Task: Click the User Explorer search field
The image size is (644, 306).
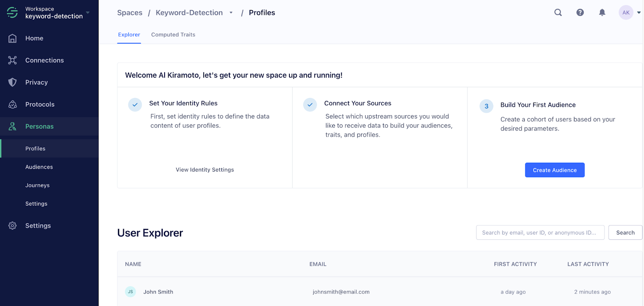Action: coord(540,233)
